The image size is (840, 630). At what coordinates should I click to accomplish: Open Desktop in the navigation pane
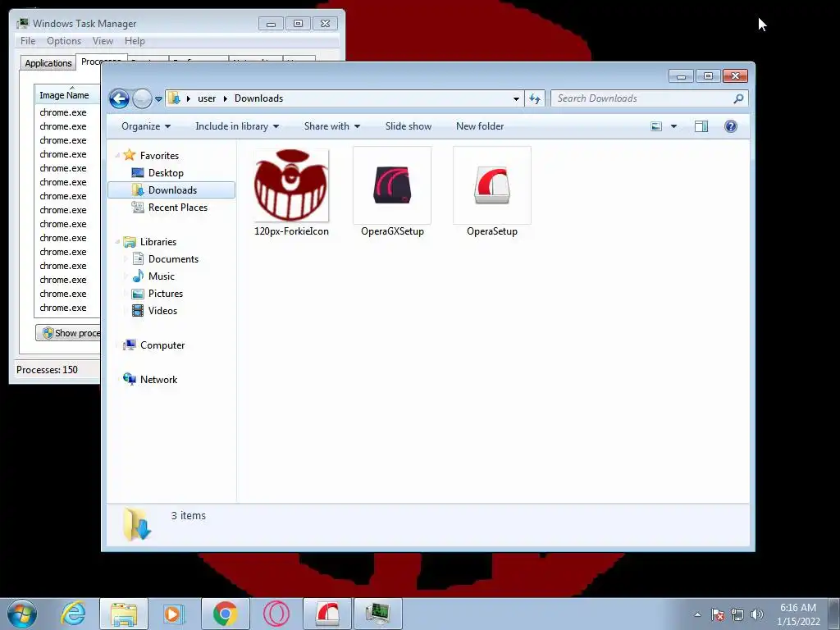(x=166, y=173)
